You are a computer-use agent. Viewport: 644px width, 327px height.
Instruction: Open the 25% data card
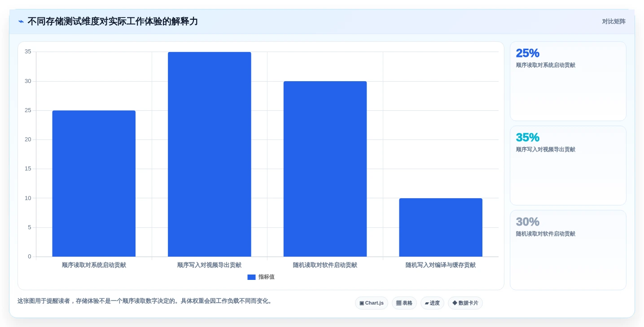568,81
